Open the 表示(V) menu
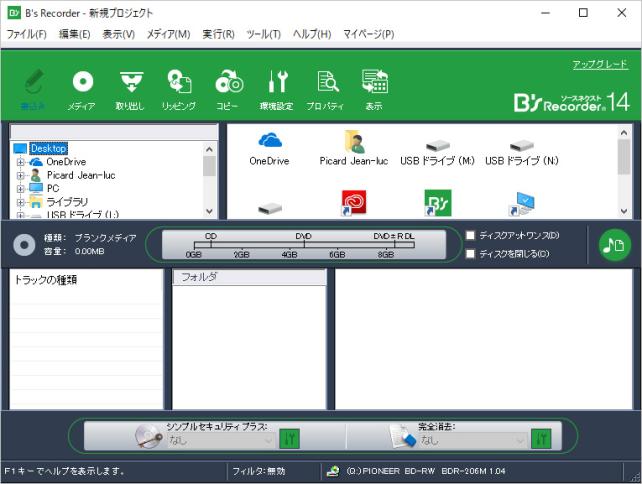 (x=118, y=34)
